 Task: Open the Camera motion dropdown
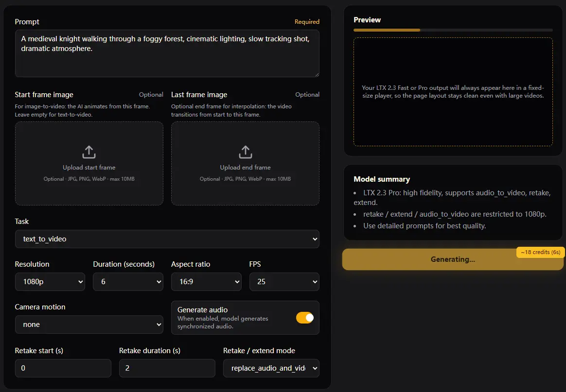(x=89, y=324)
